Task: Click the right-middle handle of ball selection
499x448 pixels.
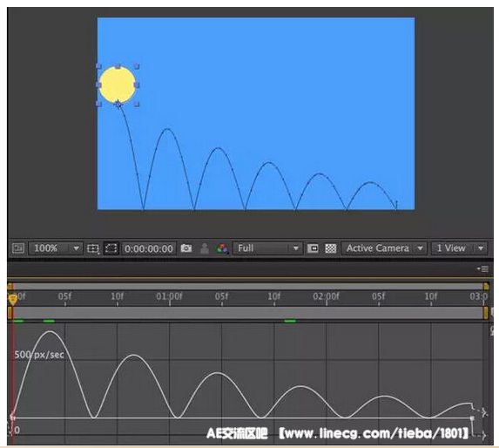Action: click(x=137, y=85)
